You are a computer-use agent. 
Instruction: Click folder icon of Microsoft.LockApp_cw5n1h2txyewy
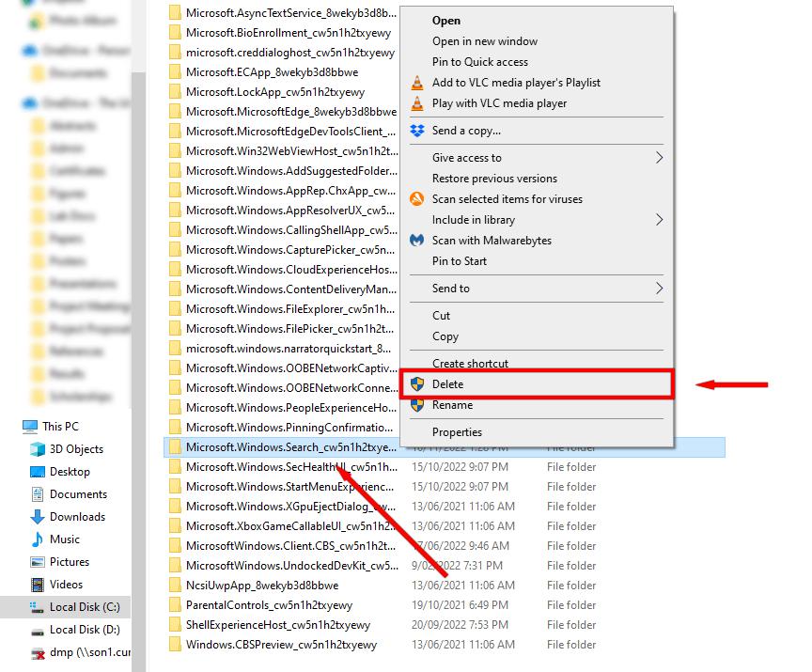pos(175,92)
